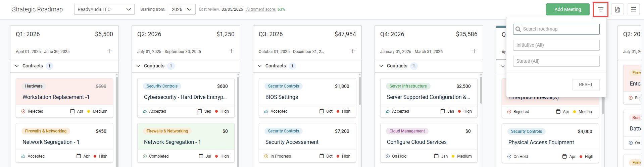Open the 2026 starting year dropdown
644x167 pixels.
[182, 9]
